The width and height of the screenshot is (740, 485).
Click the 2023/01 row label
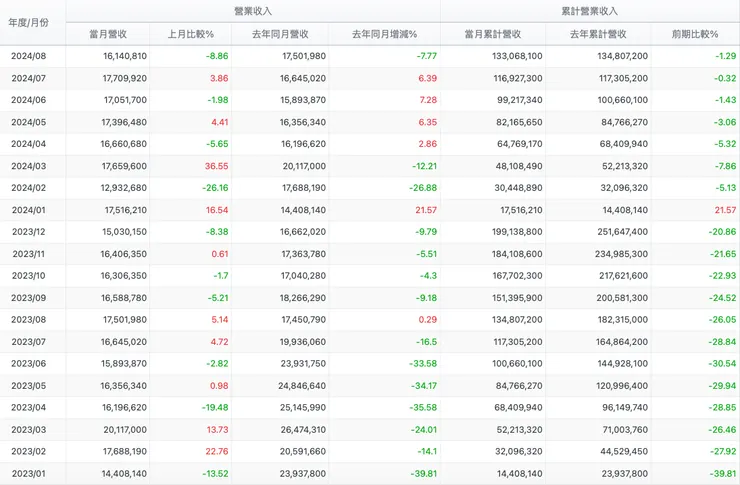[x=29, y=473]
